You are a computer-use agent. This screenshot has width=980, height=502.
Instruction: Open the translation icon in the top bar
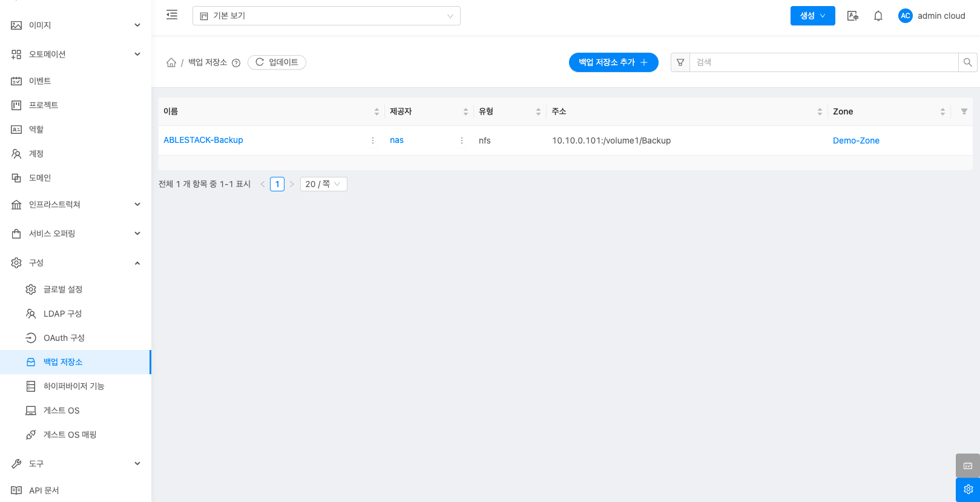[852, 16]
